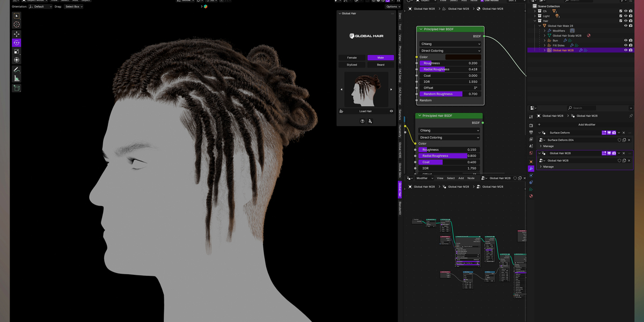Open the View menu in the shader editor
This screenshot has height=322, width=644.
(440, 178)
